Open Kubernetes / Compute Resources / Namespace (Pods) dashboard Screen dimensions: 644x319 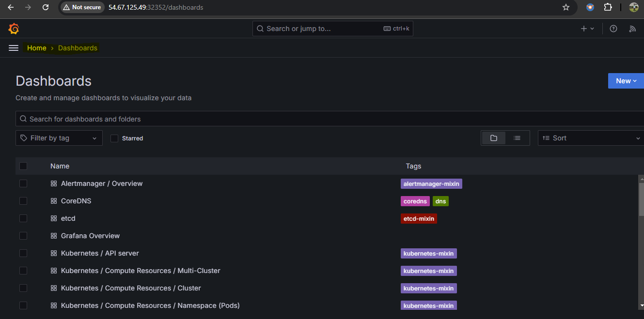[150, 305]
